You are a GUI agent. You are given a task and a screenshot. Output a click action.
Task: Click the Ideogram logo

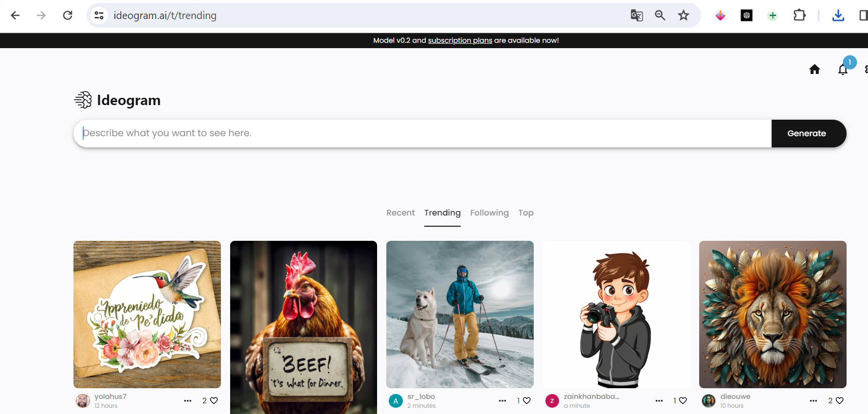pos(117,100)
